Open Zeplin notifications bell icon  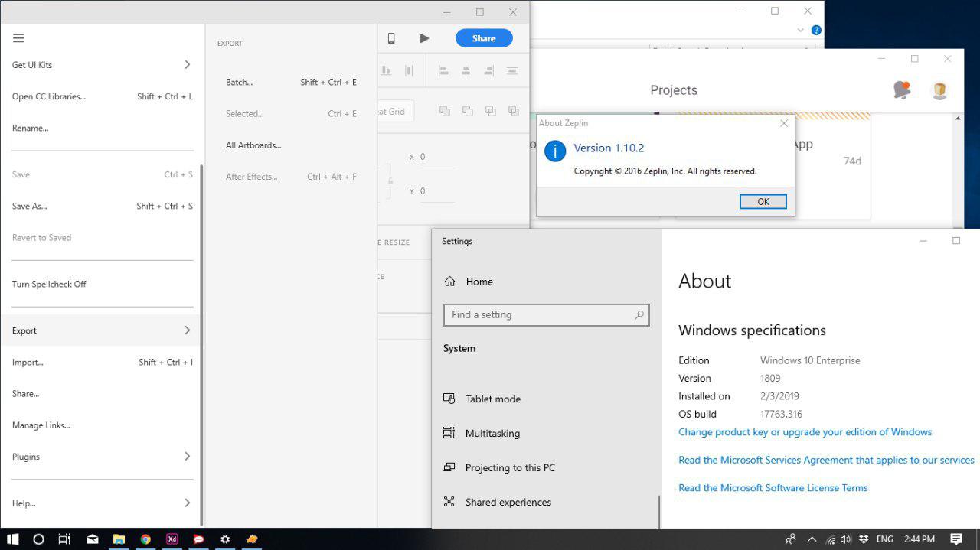click(902, 89)
